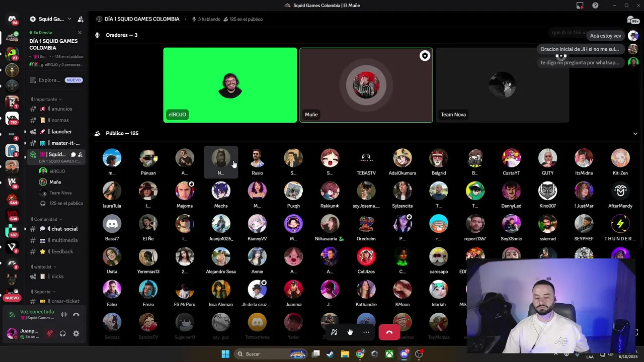Toggle deafen headphones in user panel

click(x=63, y=333)
